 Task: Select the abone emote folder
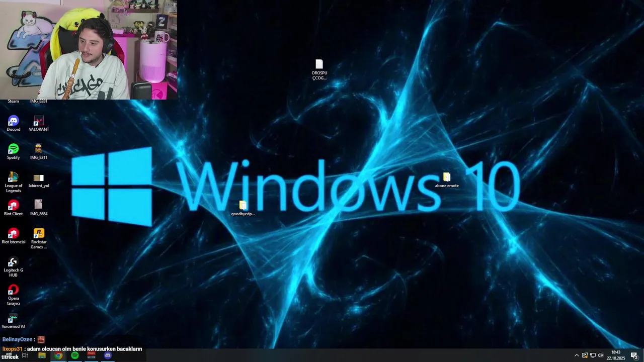[447, 180]
